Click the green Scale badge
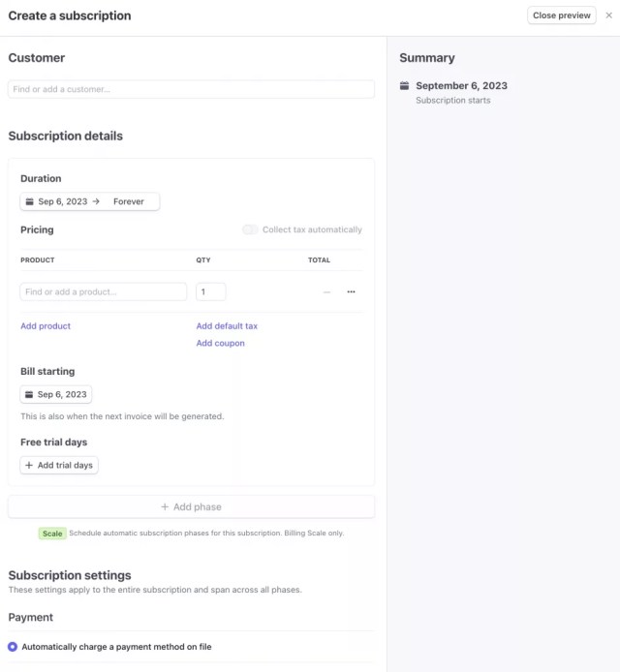The height and width of the screenshot is (672, 620). 52,534
